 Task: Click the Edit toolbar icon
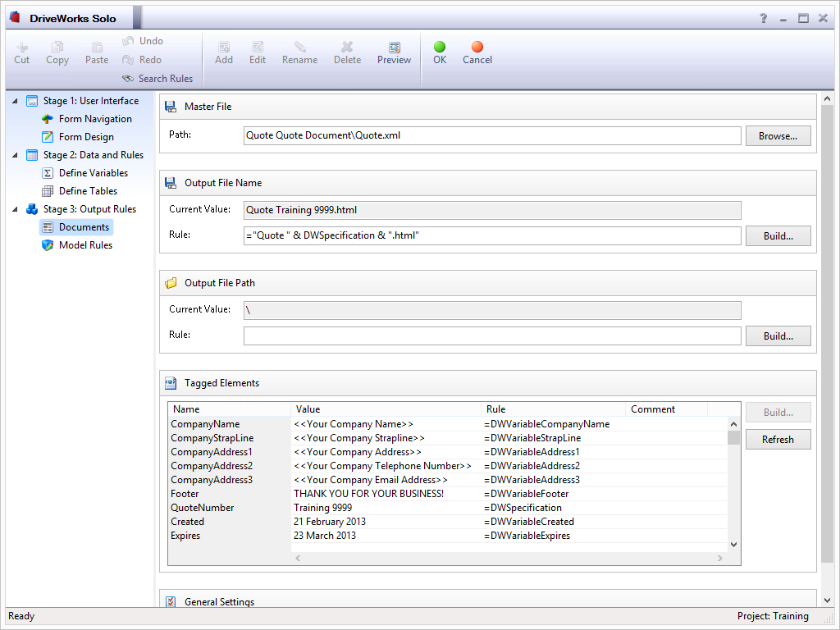tap(258, 47)
